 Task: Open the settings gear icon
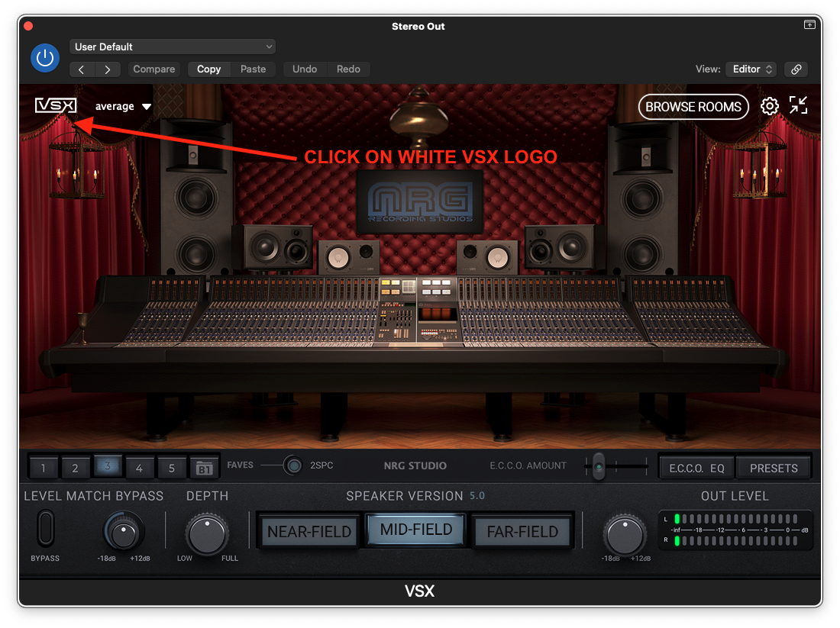pos(769,106)
